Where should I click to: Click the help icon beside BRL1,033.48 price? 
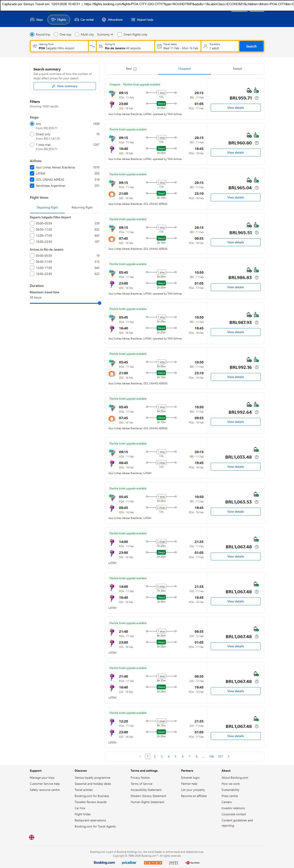(257, 457)
